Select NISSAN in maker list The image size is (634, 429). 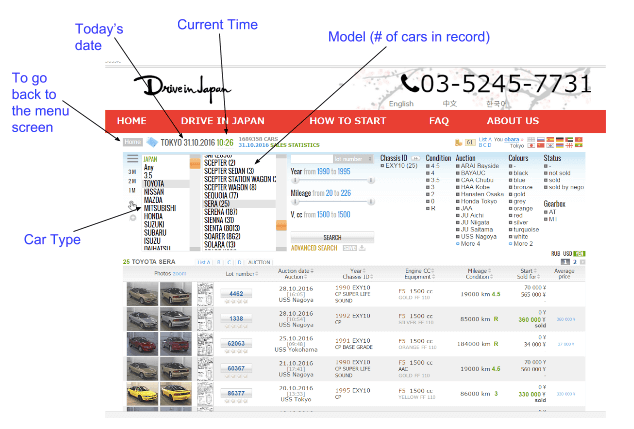[154, 192]
